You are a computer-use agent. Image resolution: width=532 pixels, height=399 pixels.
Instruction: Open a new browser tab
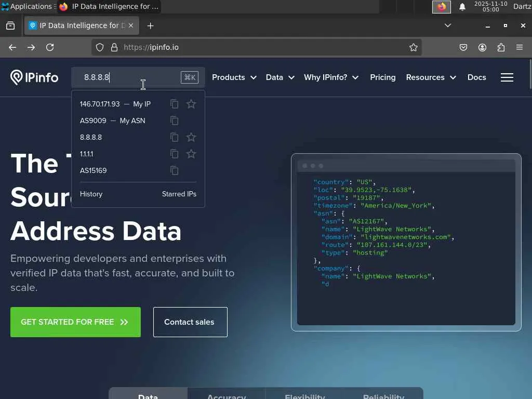(x=150, y=26)
